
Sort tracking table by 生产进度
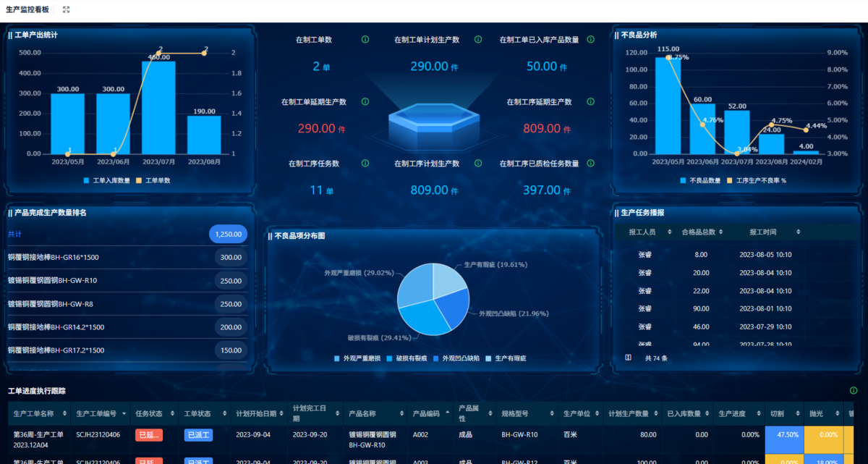(759, 413)
